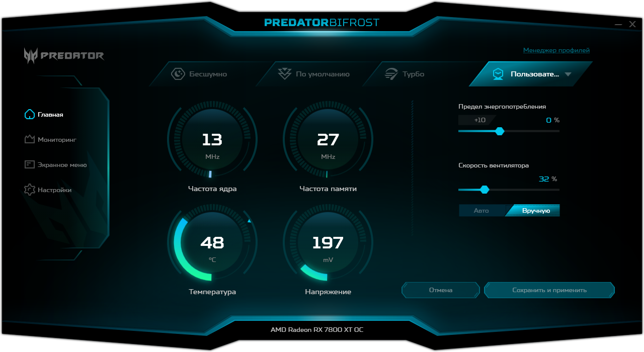Click the Предел энергопотребления label
The height and width of the screenshot is (352, 644).
click(x=502, y=107)
